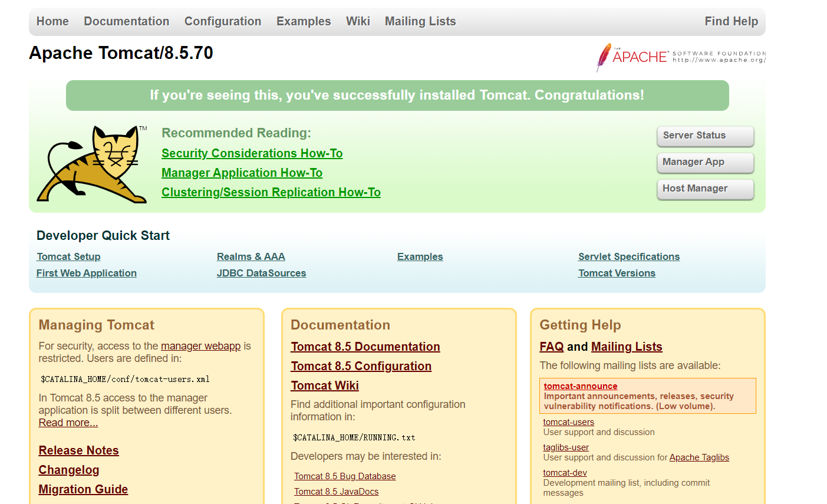
Task: Click the Developer Quick Start heading
Action: pyautogui.click(x=103, y=236)
